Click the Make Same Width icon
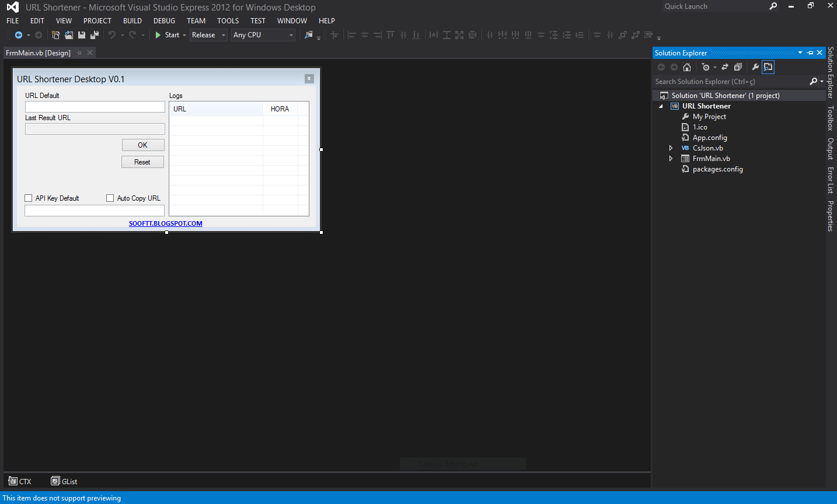This screenshot has height=504, width=837. 434,35
